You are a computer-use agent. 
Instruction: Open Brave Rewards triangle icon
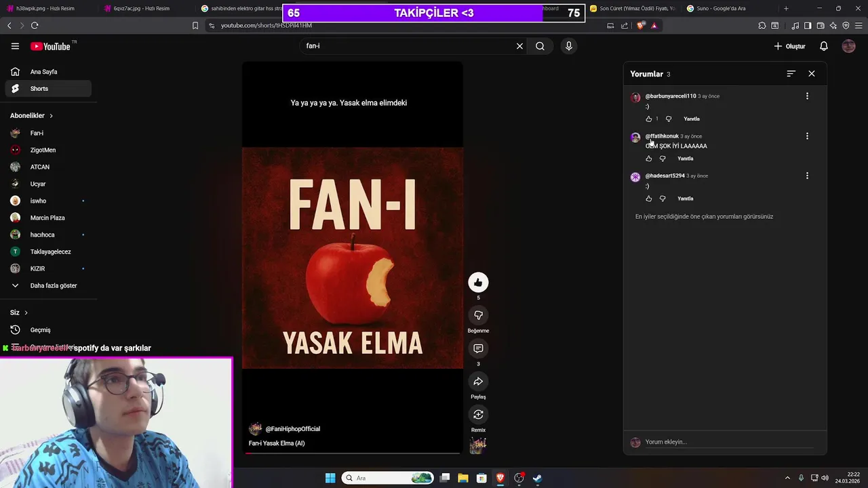654,25
